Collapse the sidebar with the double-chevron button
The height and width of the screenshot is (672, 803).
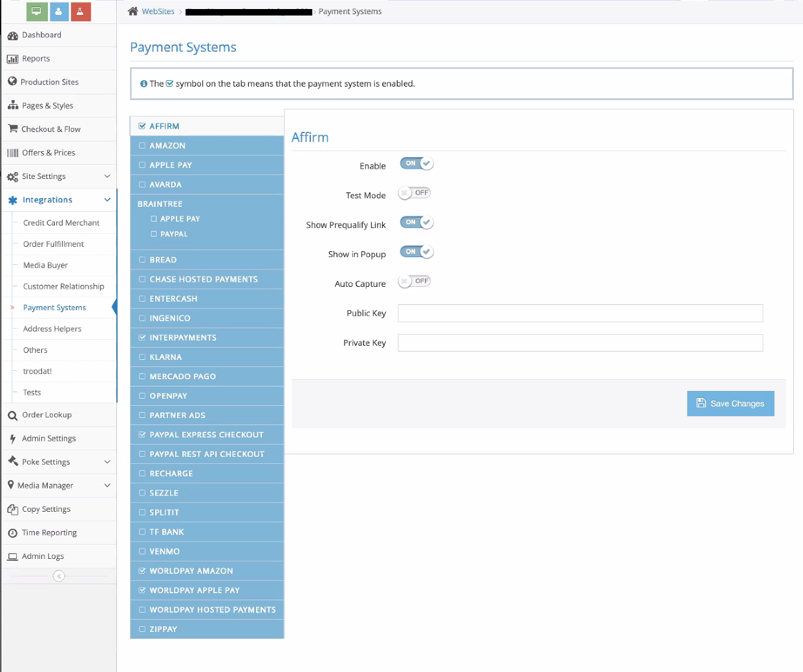[x=59, y=576]
